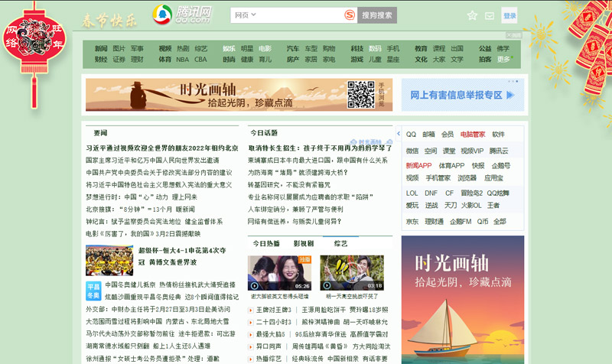Play the 05:26 video via its play icon
Viewport: 612px width, 364px height.
(255, 285)
